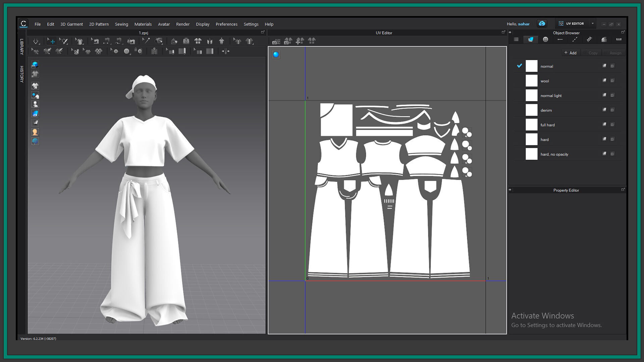
Task: Click the blue sphere icon in UV Editor
Action: 276,54
